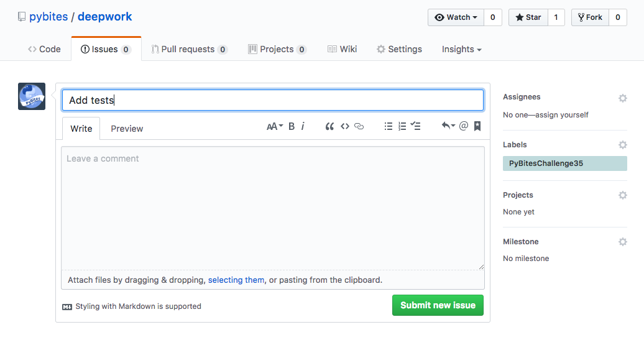This screenshot has height=340, width=644.
Task: Go to the pybites owner page
Action: tap(48, 17)
